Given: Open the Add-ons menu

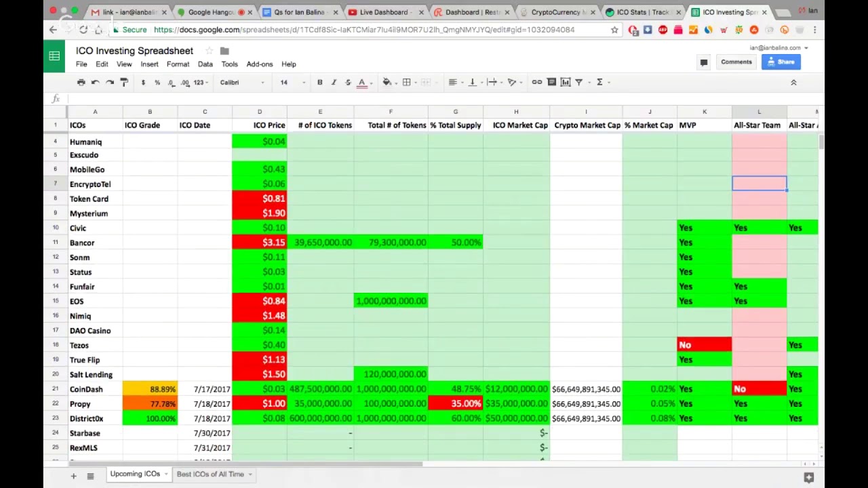Looking at the screenshot, I should pyautogui.click(x=260, y=64).
